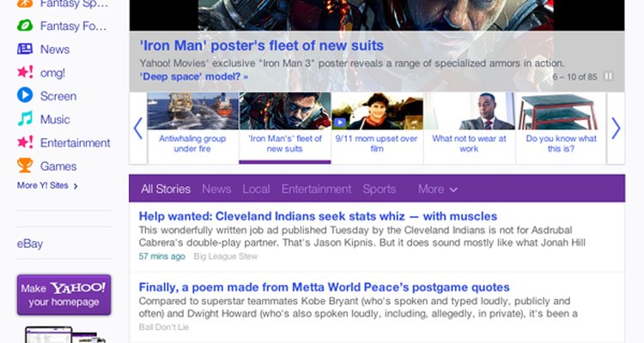Viewport: 644px width, 343px height.
Task: Switch to the All Stories tab
Action: (166, 189)
